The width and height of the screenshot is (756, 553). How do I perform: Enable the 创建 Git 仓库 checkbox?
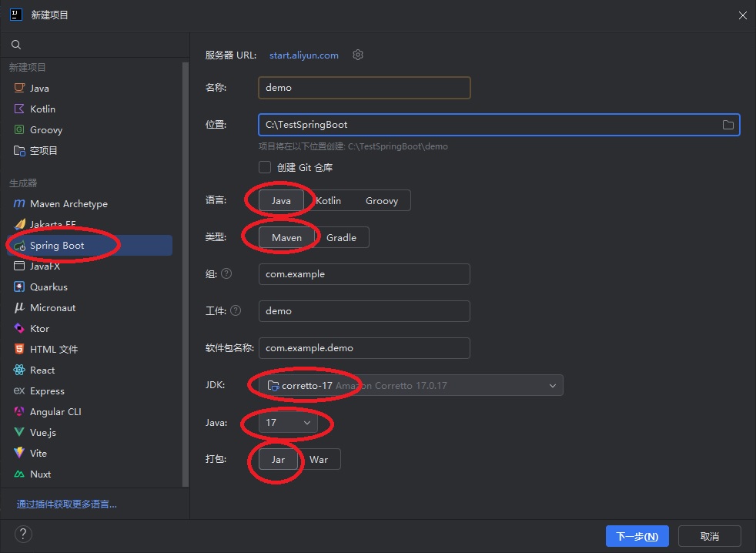pyautogui.click(x=265, y=167)
